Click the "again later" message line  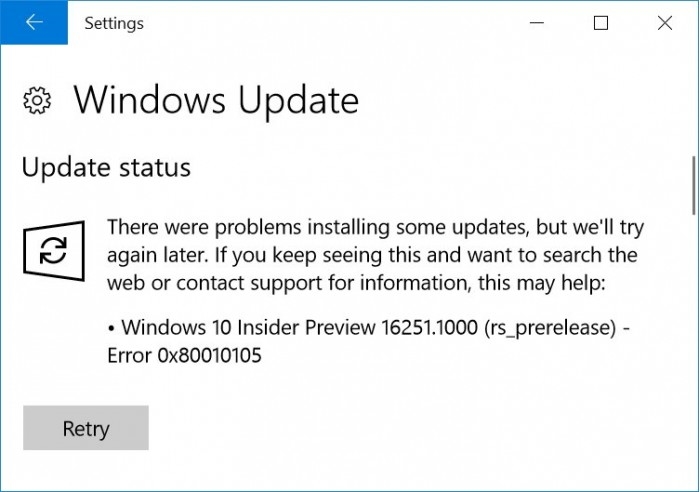click(372, 255)
